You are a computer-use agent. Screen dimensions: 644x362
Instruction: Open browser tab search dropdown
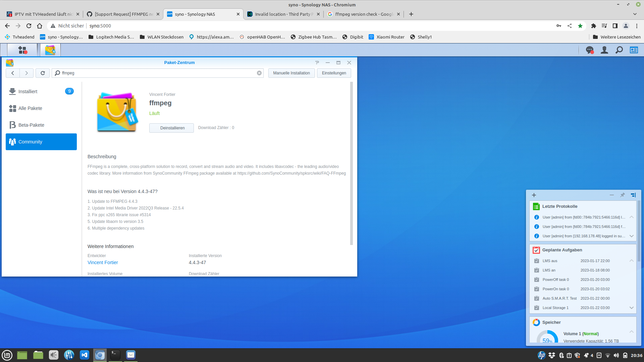635,14
